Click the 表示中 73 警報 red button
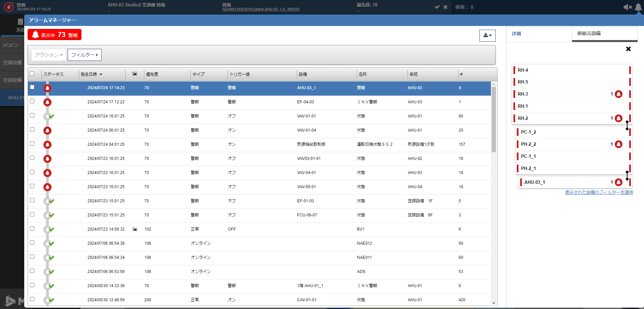This screenshot has width=644, height=309. click(55, 35)
